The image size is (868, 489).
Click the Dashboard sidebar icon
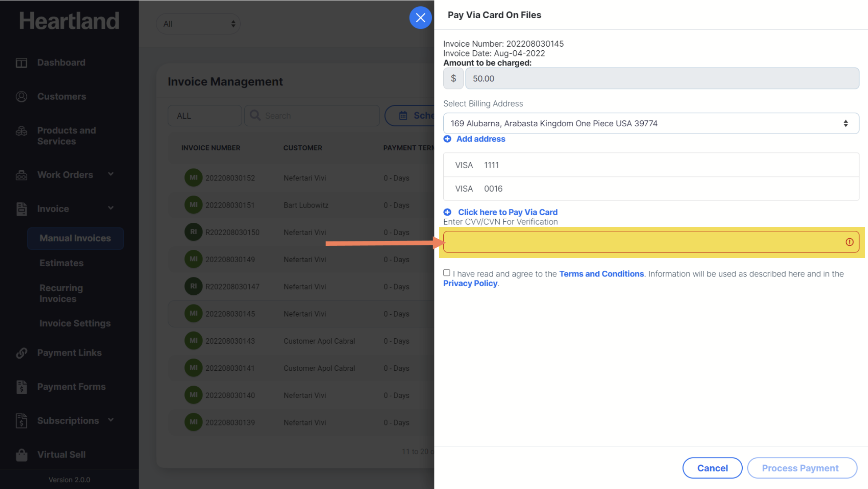21,63
